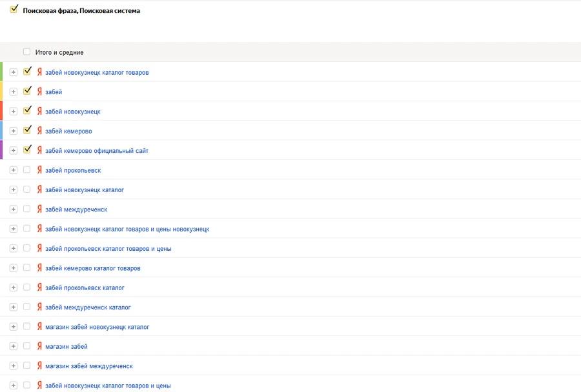Click yellow color marker of the 'забей' row

tap(1, 91)
